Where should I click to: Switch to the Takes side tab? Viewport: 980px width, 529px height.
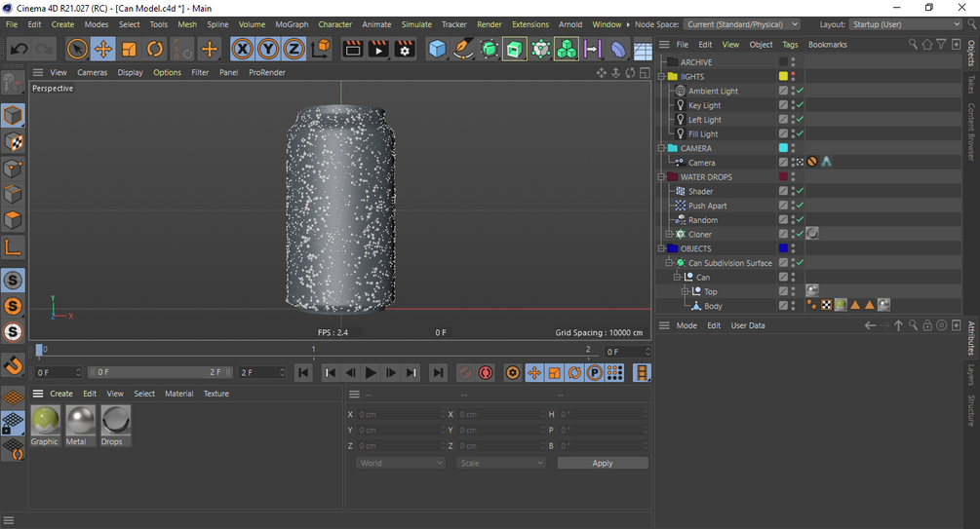[x=971, y=85]
